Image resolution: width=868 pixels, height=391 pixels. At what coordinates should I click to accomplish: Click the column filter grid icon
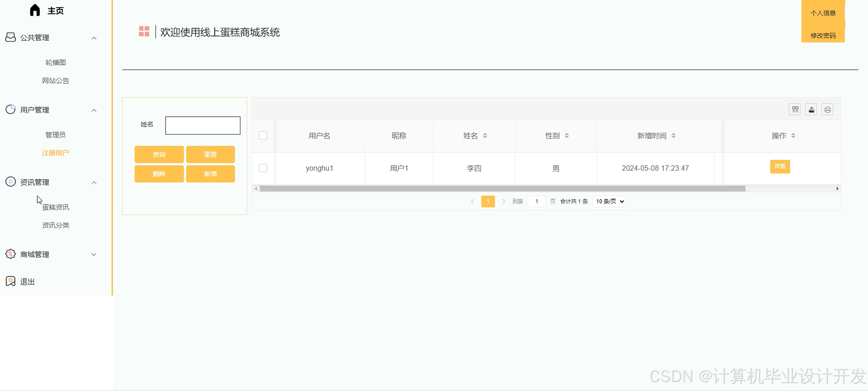tap(795, 109)
